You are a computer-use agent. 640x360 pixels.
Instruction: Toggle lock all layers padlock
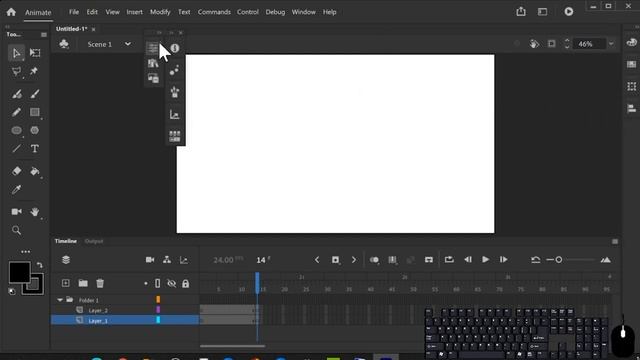pyautogui.click(x=186, y=284)
